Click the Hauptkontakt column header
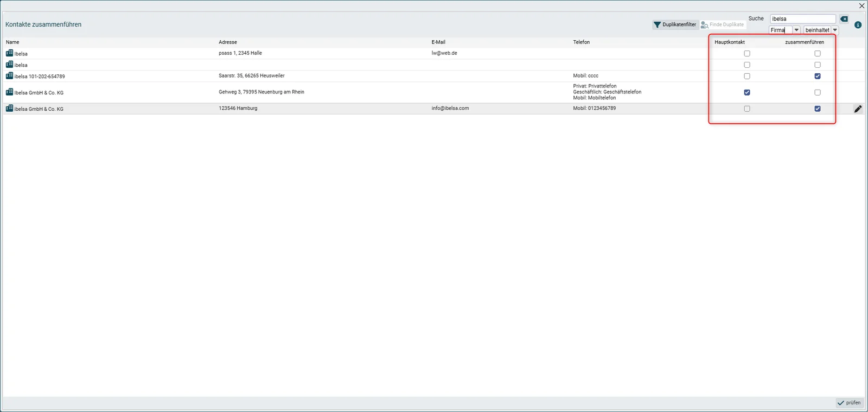 (730, 42)
